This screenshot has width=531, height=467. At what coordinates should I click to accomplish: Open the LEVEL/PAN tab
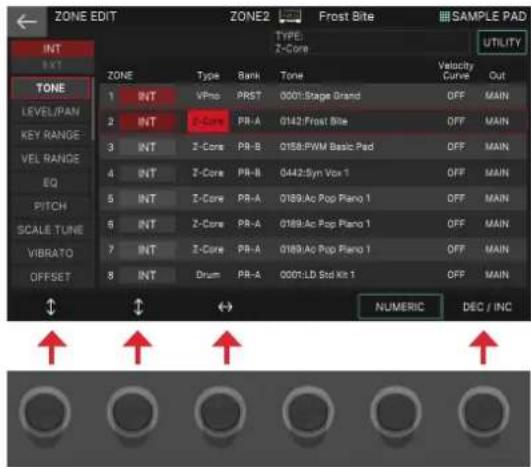pyautogui.click(x=51, y=112)
